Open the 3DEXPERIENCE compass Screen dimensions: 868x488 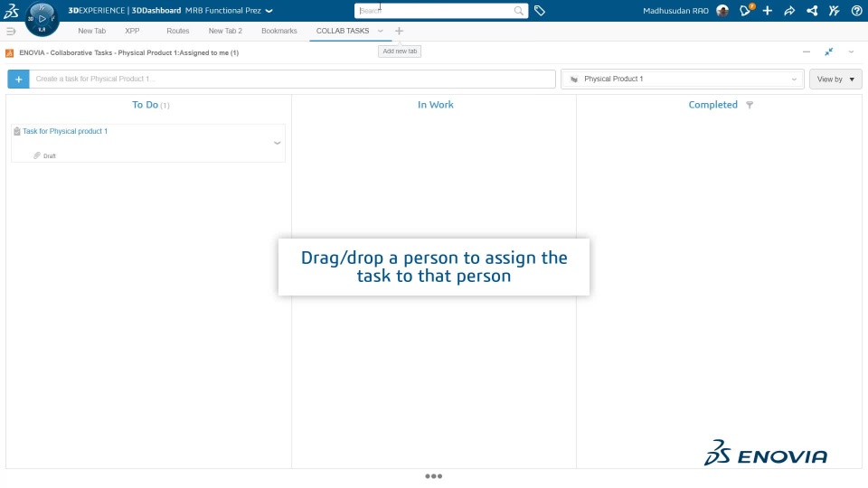click(42, 19)
